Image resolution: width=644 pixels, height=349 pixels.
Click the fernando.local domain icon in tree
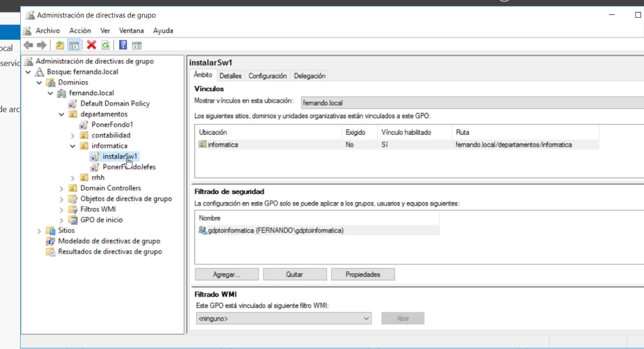pos(62,93)
